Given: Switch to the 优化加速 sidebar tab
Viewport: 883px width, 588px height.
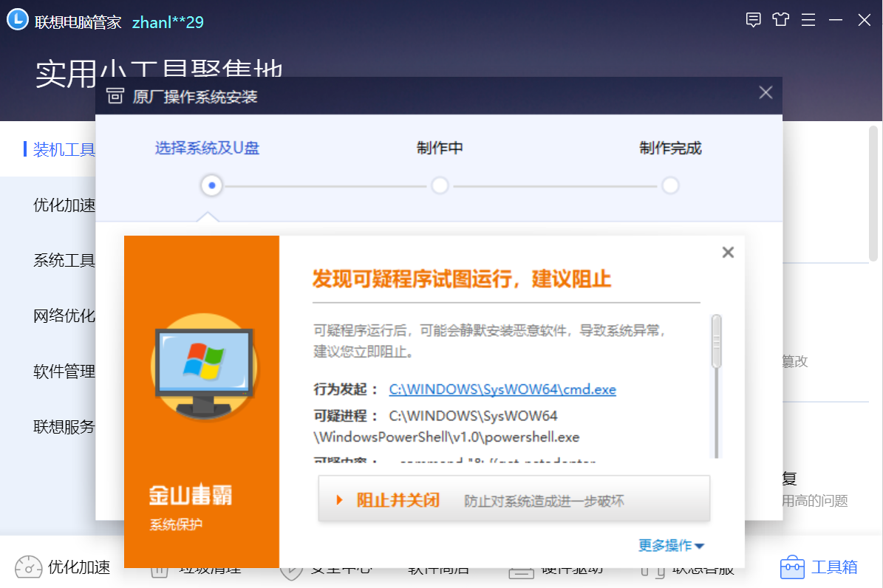Looking at the screenshot, I should click(64, 205).
